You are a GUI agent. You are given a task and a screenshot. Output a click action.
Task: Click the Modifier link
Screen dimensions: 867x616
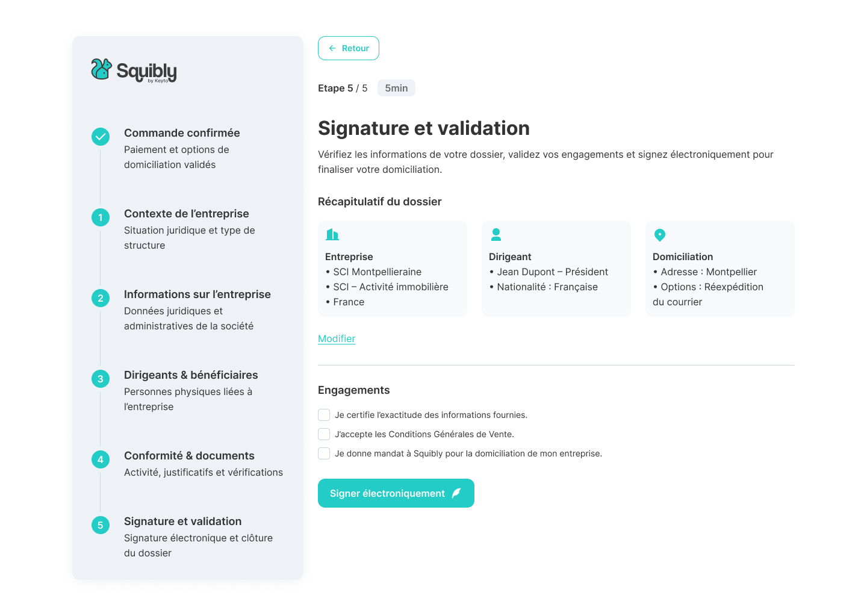(337, 338)
